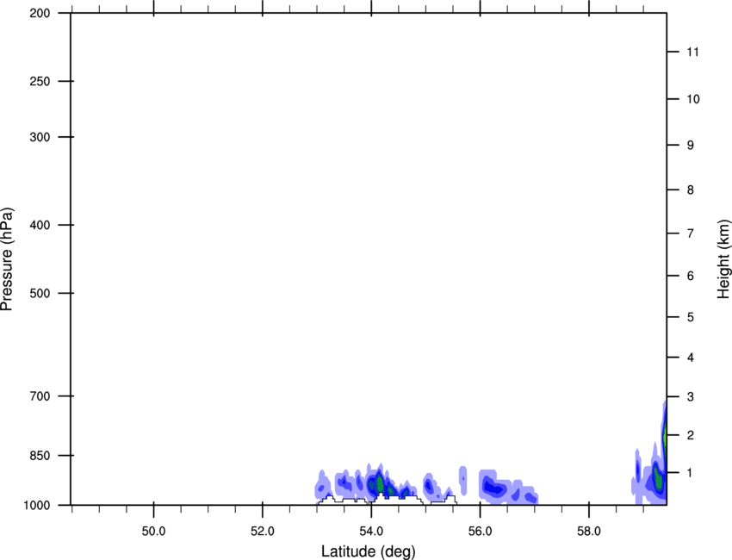
Task: Click the dark blue blob near latitude 56
Action: pyautogui.click(x=493, y=488)
